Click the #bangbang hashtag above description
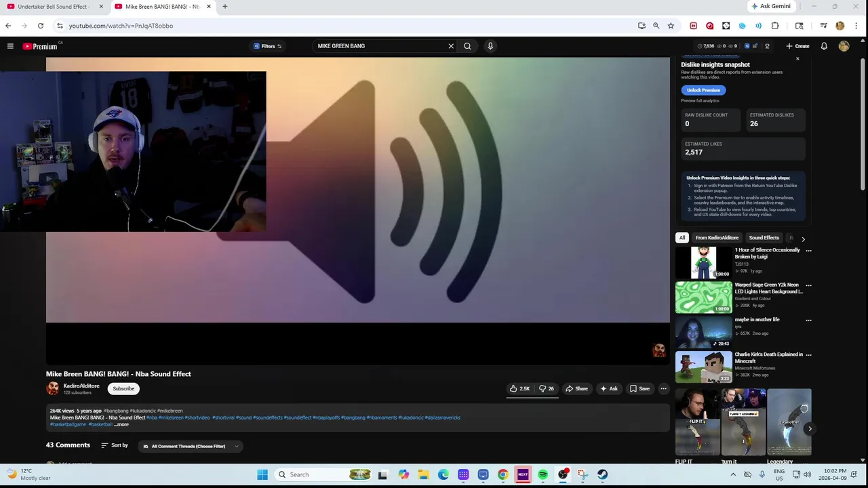The height and width of the screenshot is (488, 868). [x=116, y=411]
